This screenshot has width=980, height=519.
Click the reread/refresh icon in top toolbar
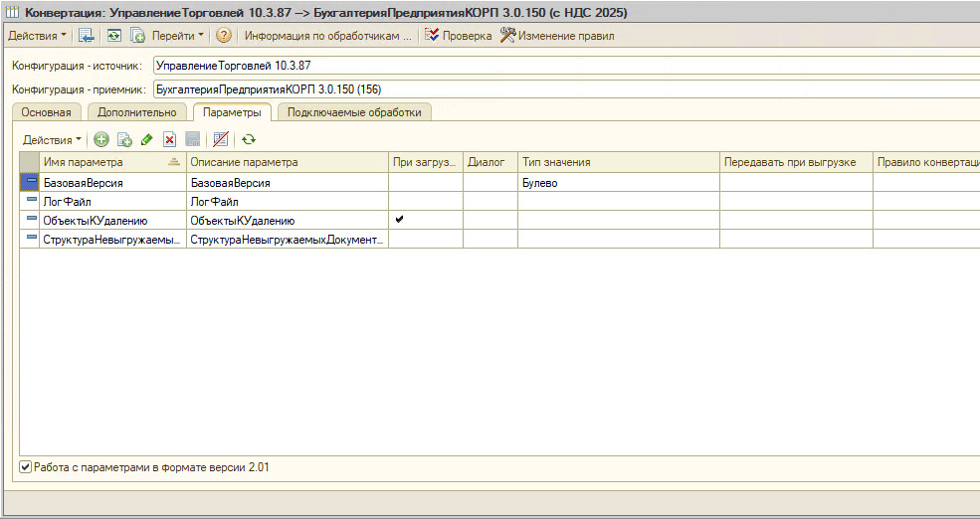point(113,36)
